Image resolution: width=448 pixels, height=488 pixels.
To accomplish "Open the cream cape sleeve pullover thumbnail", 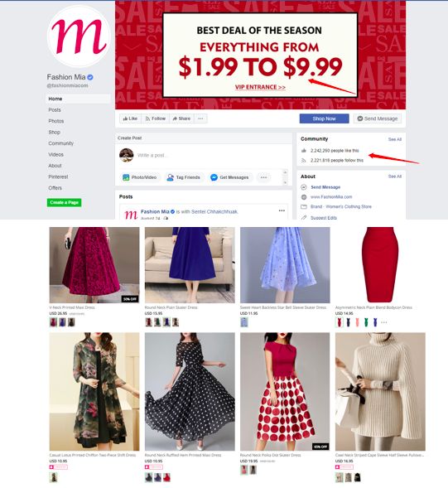I will coord(380,392).
